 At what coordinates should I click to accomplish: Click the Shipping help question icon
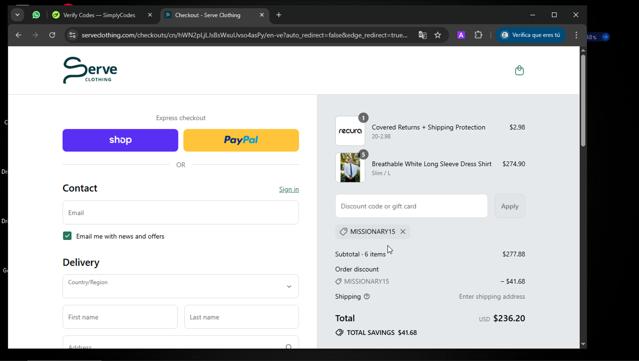coord(367,296)
